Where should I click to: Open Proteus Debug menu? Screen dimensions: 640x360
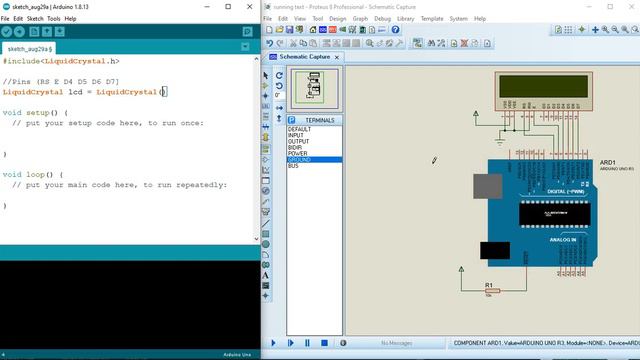(382, 19)
